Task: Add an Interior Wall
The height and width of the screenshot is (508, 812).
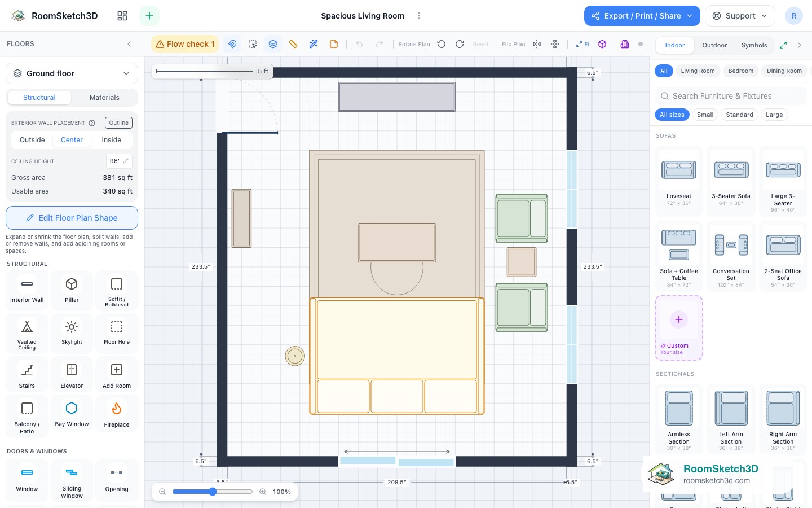Action: (27, 290)
